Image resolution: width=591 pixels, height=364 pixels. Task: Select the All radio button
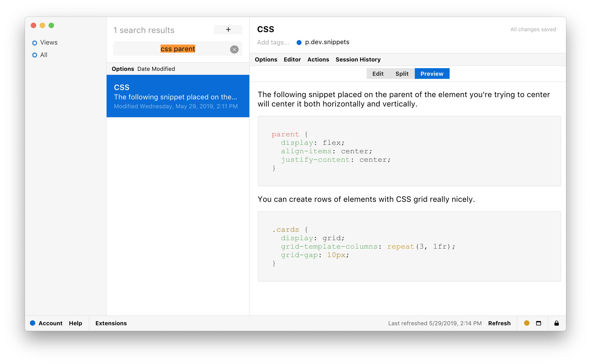35,55
